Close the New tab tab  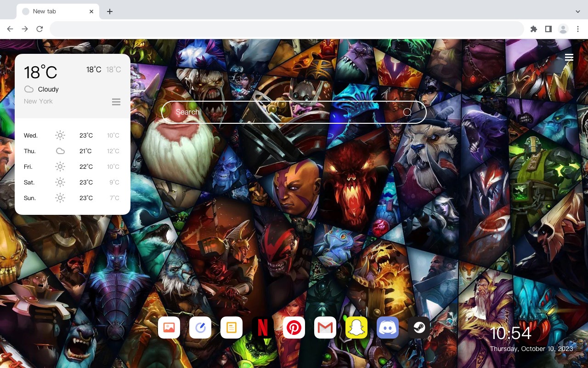[91, 11]
